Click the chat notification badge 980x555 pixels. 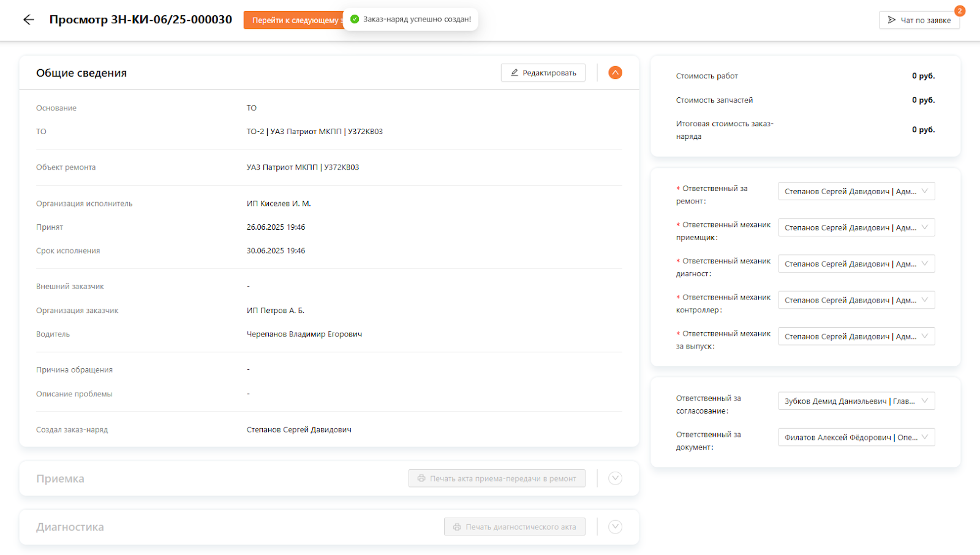(959, 10)
